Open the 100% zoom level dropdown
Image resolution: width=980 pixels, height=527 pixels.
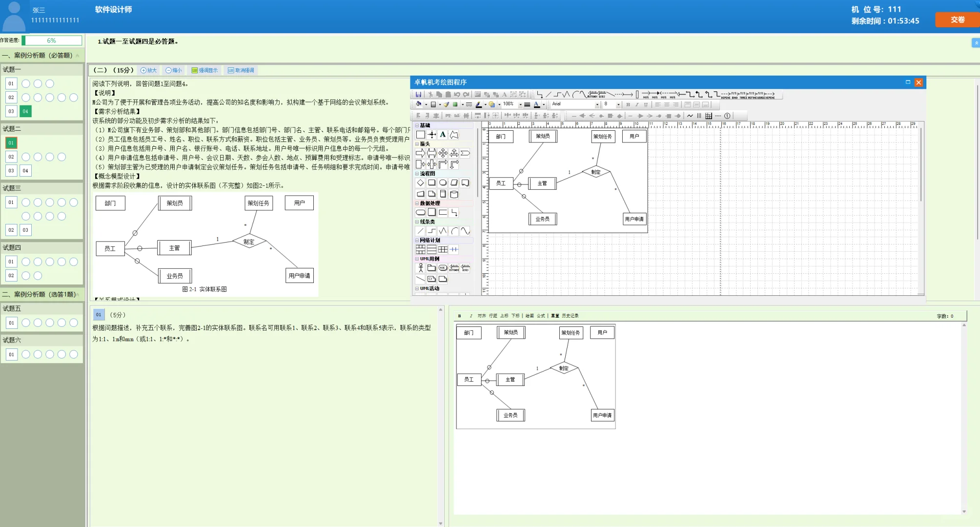520,104
